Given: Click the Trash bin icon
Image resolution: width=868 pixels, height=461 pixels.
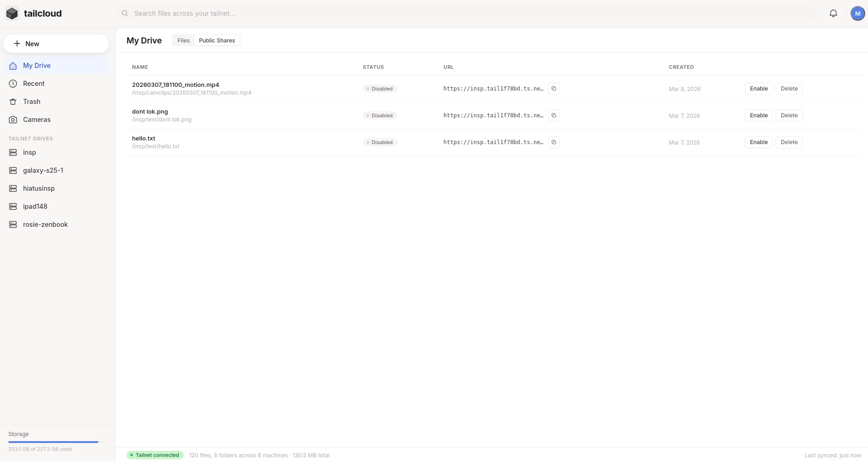Looking at the screenshot, I should click(x=13, y=102).
